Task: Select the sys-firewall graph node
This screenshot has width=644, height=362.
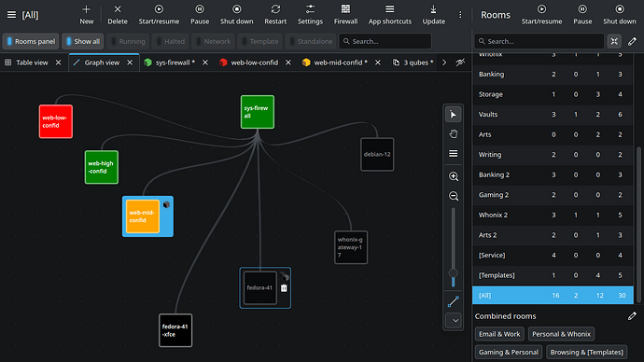Action: tap(258, 112)
